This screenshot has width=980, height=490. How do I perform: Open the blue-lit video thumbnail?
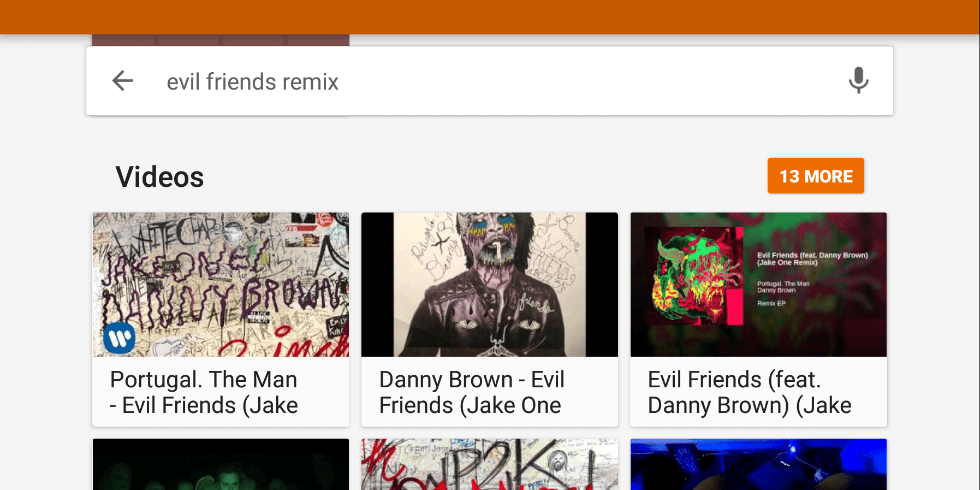point(758,464)
